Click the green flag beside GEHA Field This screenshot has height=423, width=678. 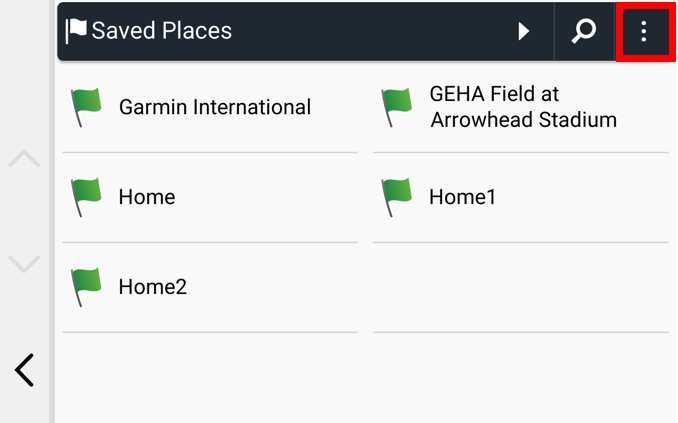pos(397,107)
